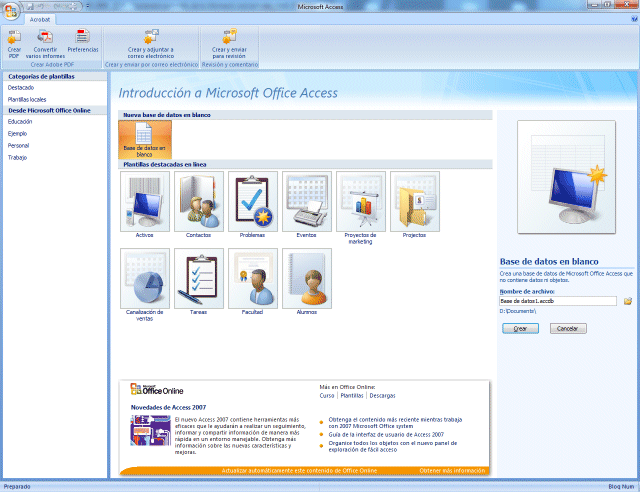Click the Preparado status bar text

17,487
